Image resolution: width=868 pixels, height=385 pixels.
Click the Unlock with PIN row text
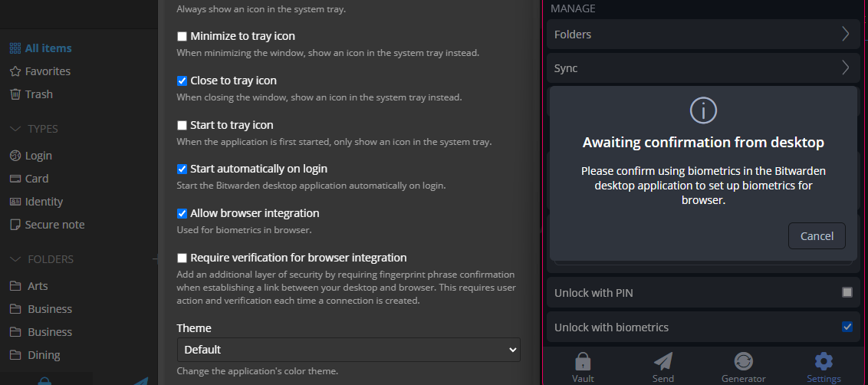593,292
